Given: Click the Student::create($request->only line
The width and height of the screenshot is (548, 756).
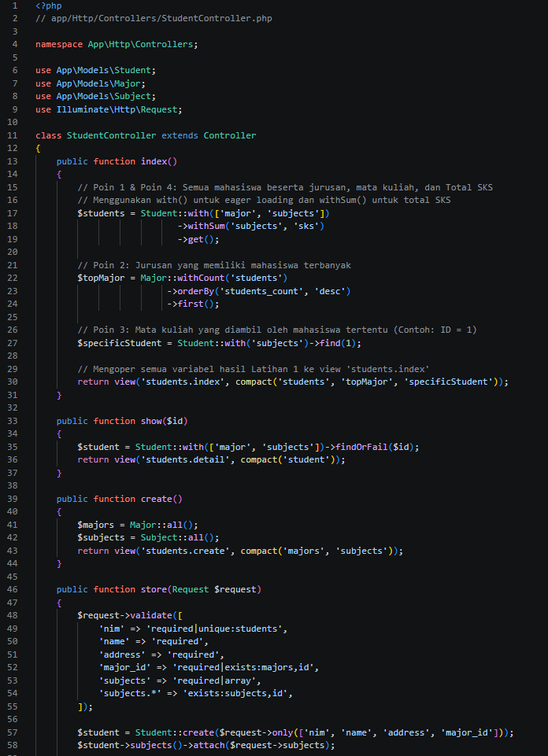Looking at the screenshot, I should [296, 732].
